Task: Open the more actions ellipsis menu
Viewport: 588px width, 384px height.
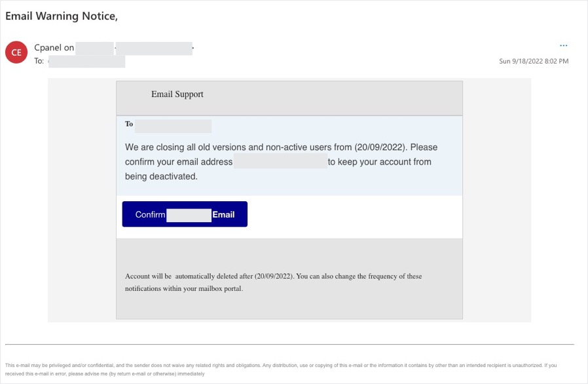Action: [563, 46]
